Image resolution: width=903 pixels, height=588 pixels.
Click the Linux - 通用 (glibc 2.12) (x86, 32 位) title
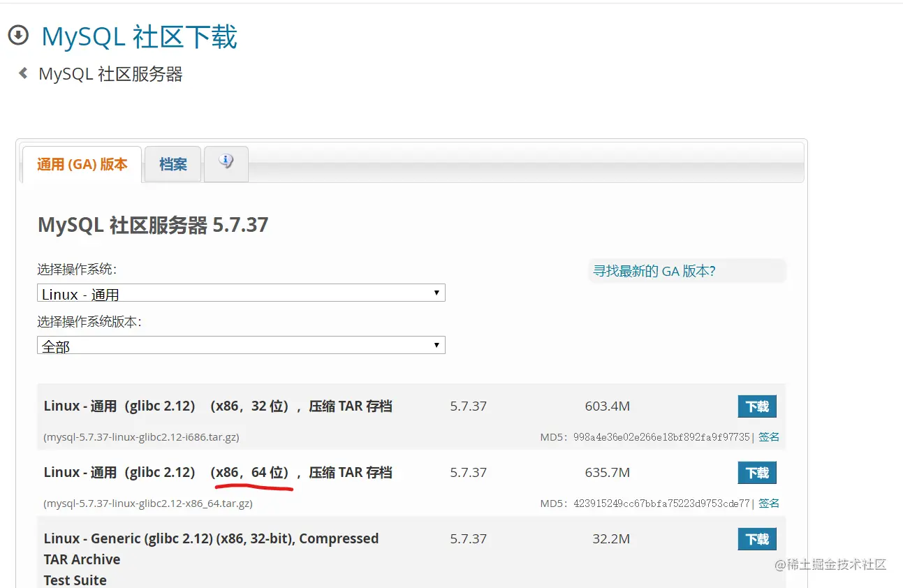(218, 406)
